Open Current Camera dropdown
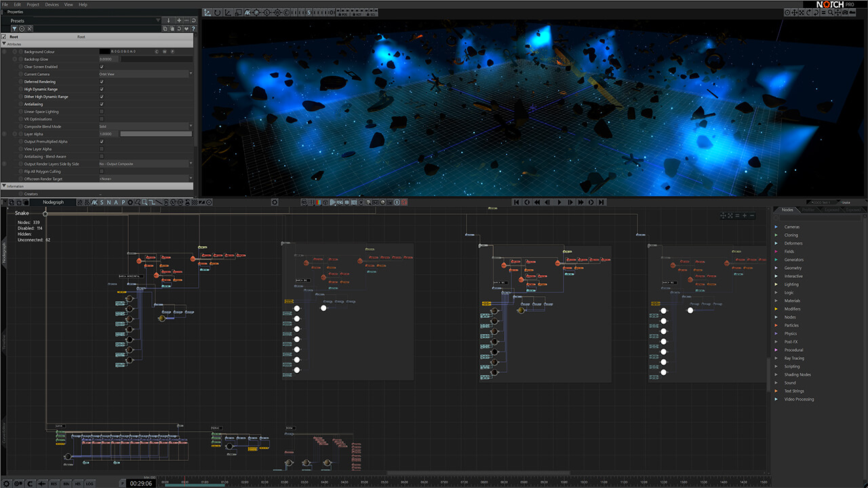Viewport: 868px width, 488px height. click(146, 74)
